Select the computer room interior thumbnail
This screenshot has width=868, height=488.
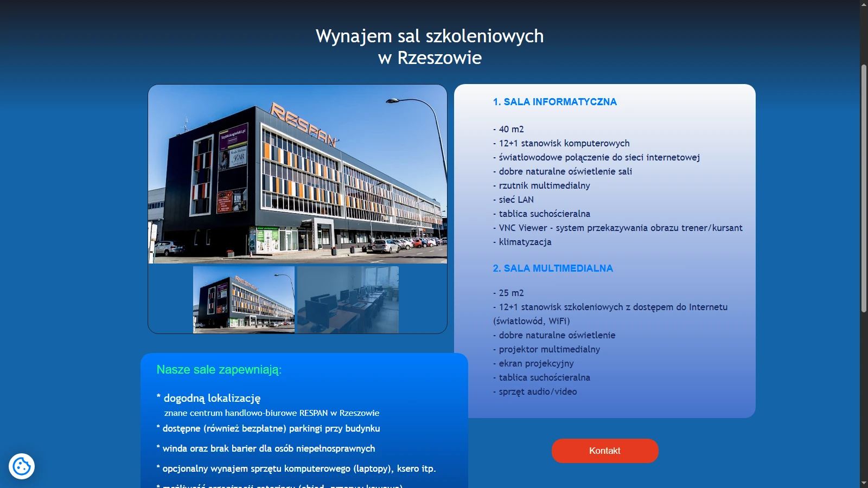[348, 299]
